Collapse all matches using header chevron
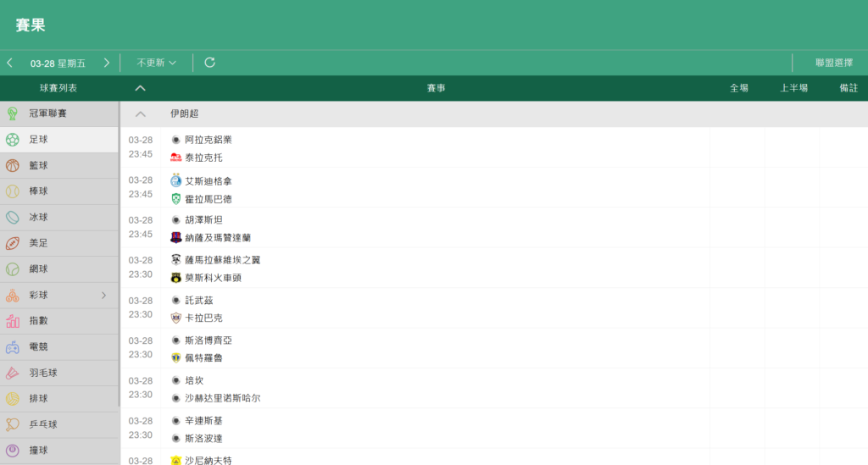 click(x=141, y=88)
